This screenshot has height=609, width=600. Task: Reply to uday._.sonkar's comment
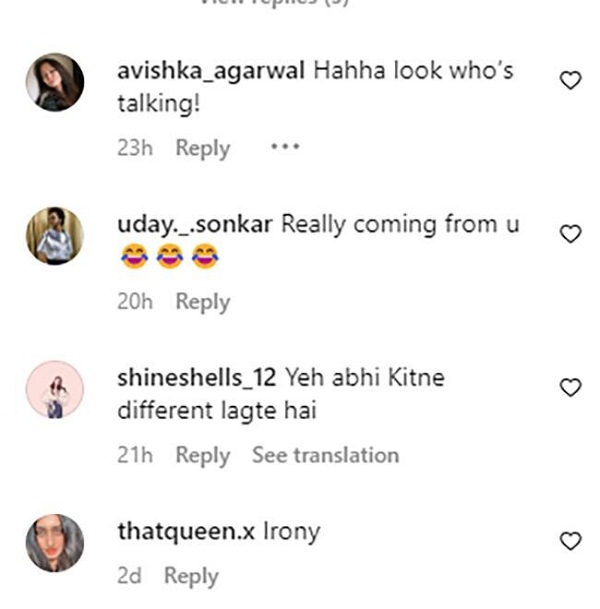click(x=203, y=301)
